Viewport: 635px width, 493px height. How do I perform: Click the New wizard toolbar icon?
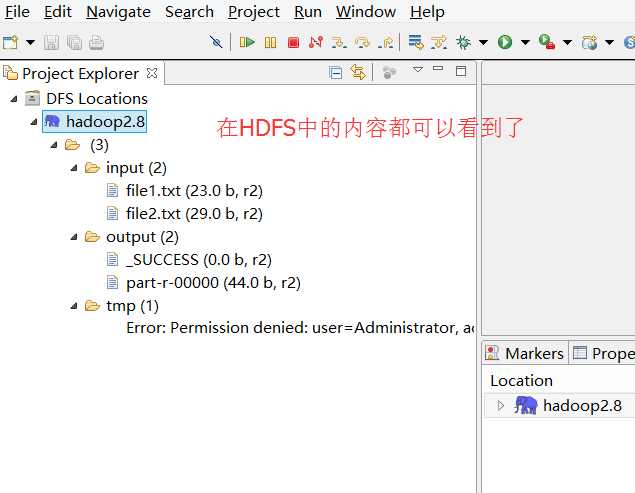click(x=11, y=42)
